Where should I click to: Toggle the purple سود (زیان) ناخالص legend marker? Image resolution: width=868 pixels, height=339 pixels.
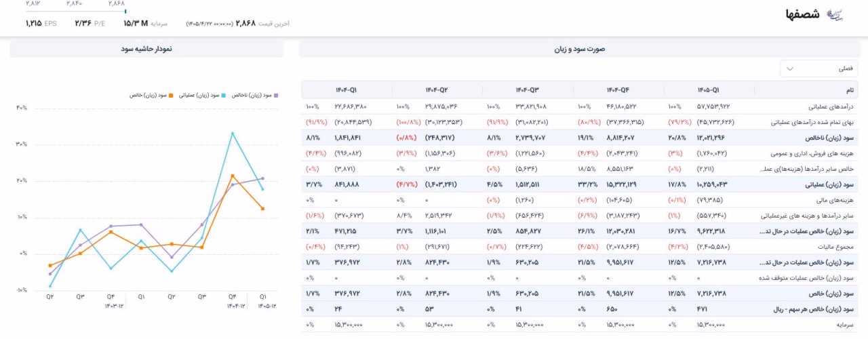tap(277, 96)
